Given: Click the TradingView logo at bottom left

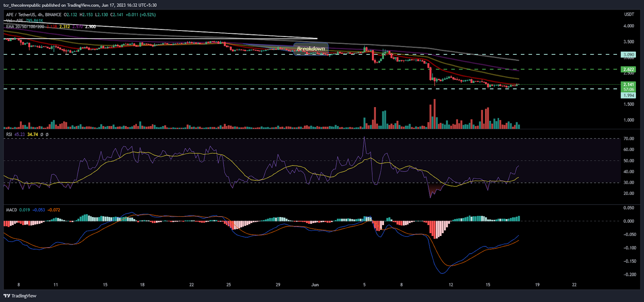Looking at the screenshot, I should pyautogui.click(x=20, y=296).
